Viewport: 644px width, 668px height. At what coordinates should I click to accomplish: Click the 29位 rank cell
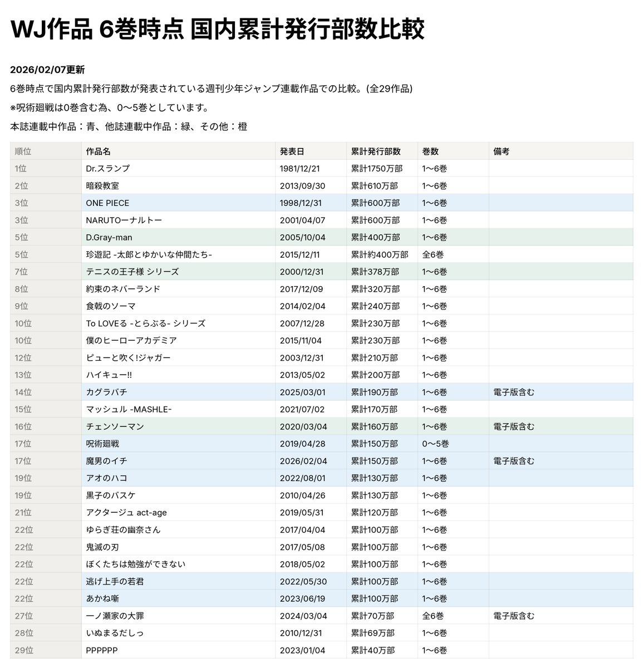(46, 650)
